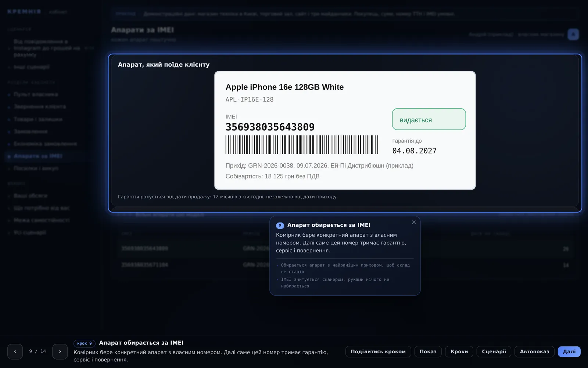This screenshot has height=368, width=588.
Task: Go to the next step arrow
Action: point(60,351)
